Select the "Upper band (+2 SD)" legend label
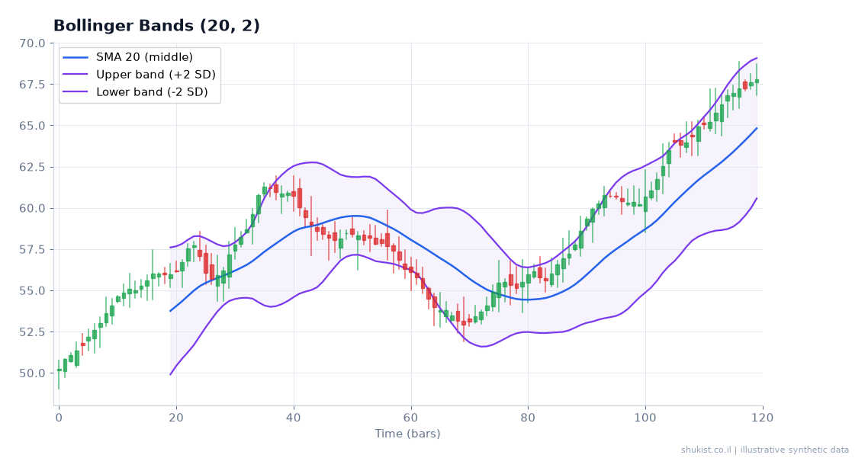The width and height of the screenshot is (868, 474). 156,75
